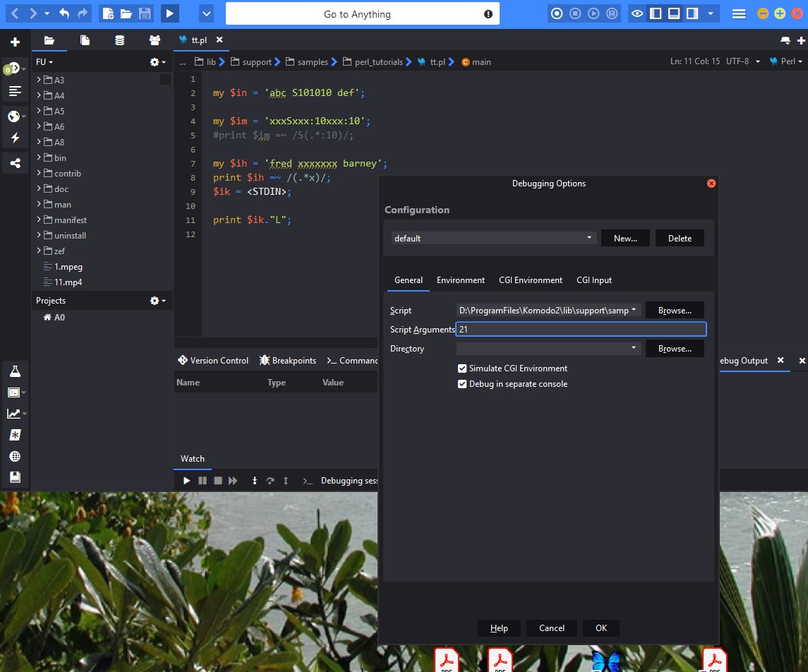Click the New... configuration button

click(625, 239)
